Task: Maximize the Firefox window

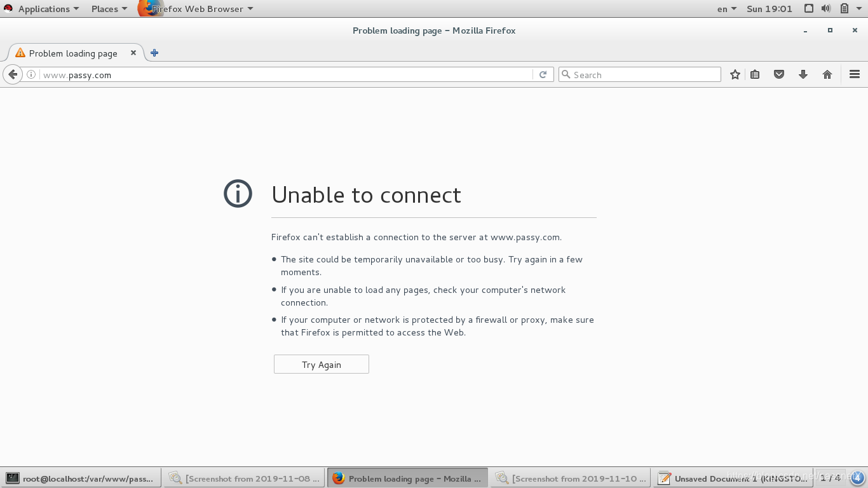Action: [830, 30]
